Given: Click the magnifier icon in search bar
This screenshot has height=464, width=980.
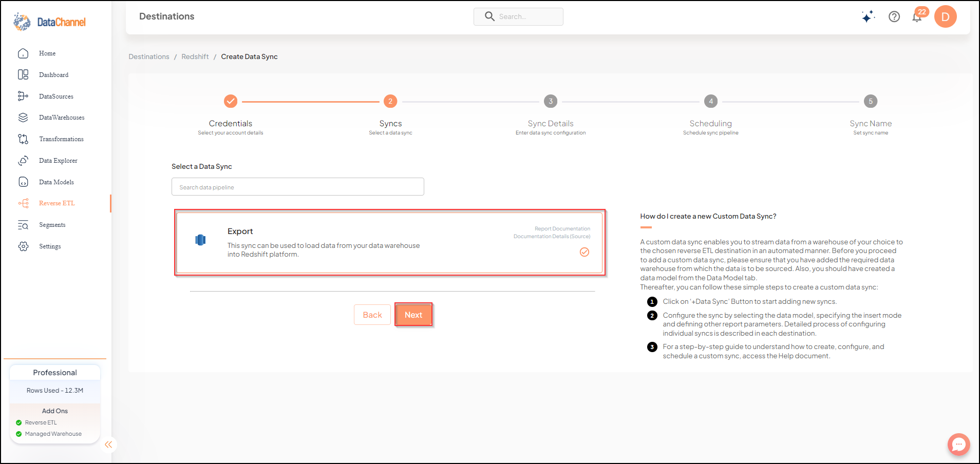Looking at the screenshot, I should pyautogui.click(x=489, y=16).
